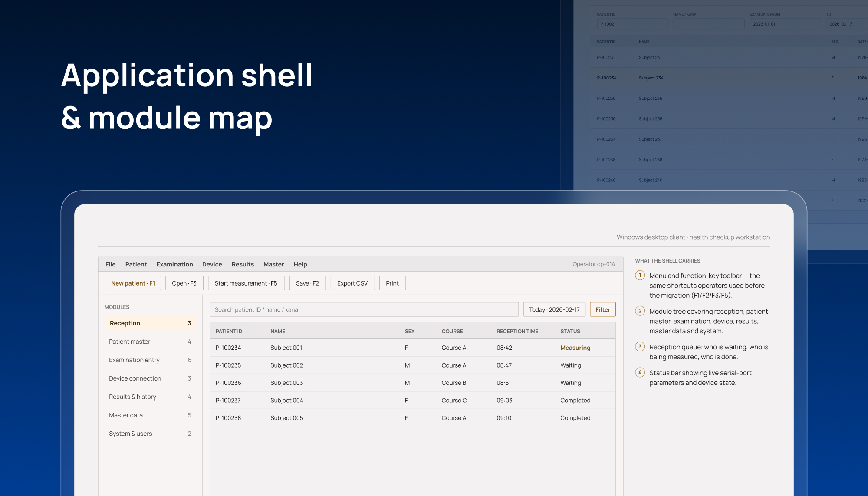Select the Device connection module
Screen dimensions: 868x496
click(150, 378)
